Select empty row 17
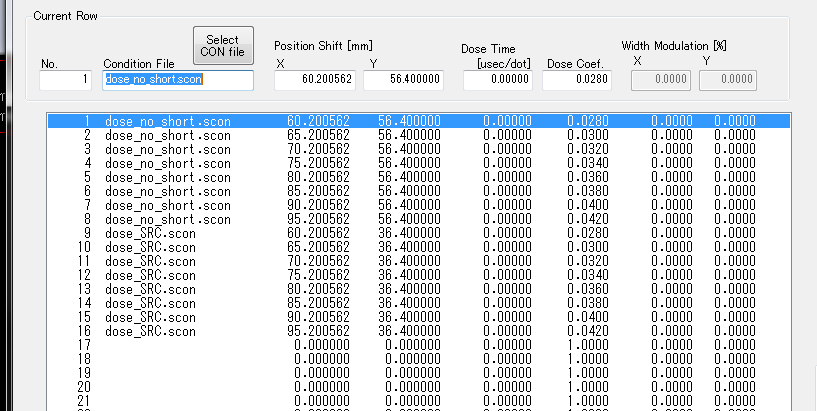 [x=419, y=345]
